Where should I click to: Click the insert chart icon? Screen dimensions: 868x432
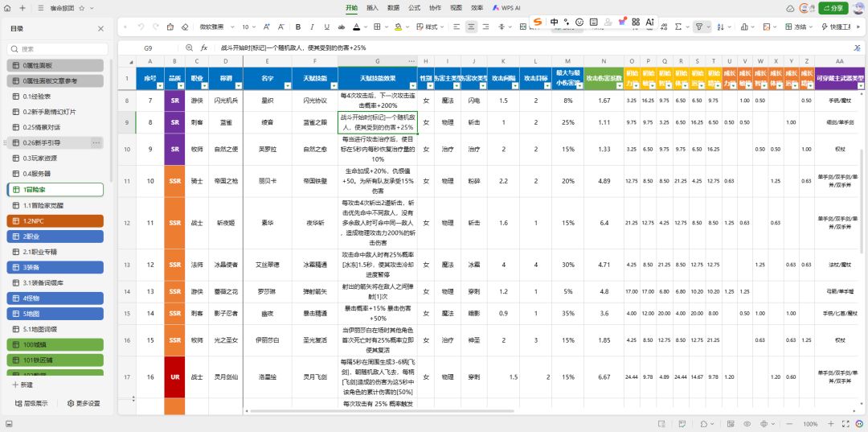[744, 27]
